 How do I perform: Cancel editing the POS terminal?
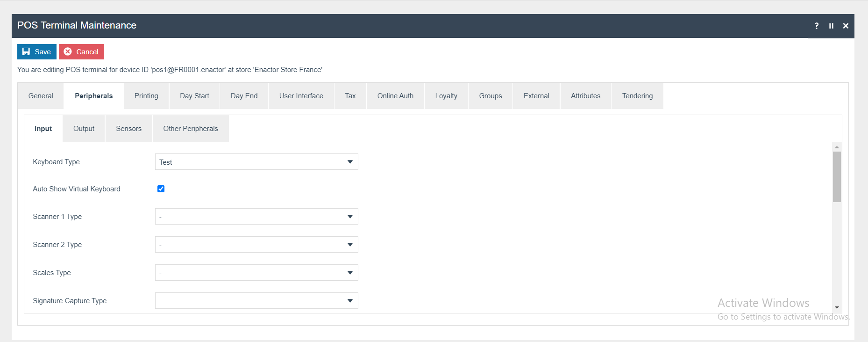(81, 51)
